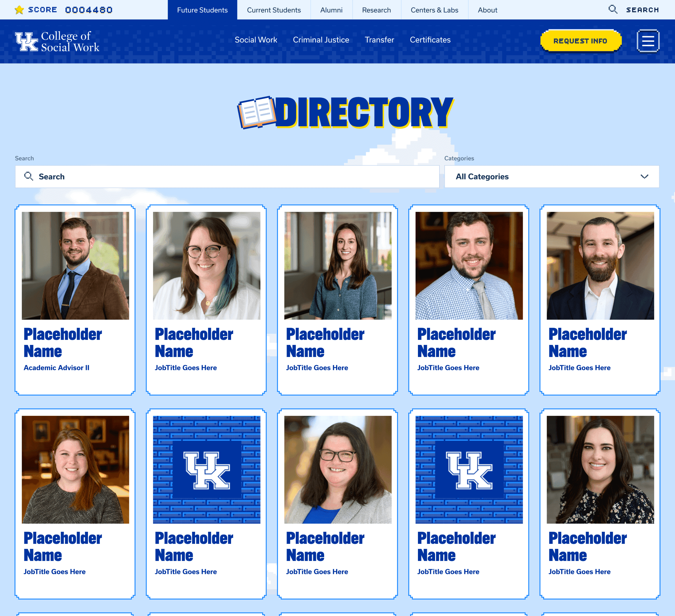Open the Certificates navigation link
Screen dimensions: 675x616
point(430,40)
